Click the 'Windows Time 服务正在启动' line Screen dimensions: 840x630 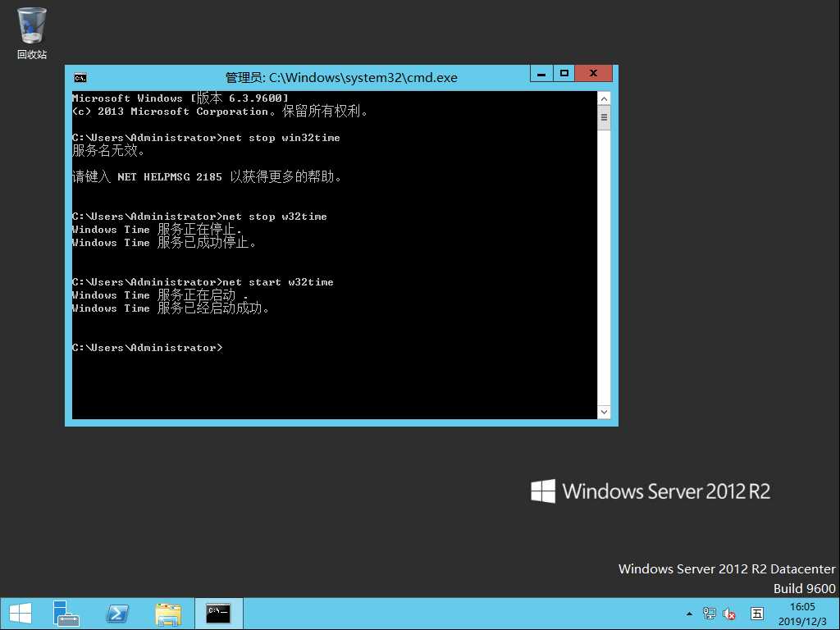160,295
